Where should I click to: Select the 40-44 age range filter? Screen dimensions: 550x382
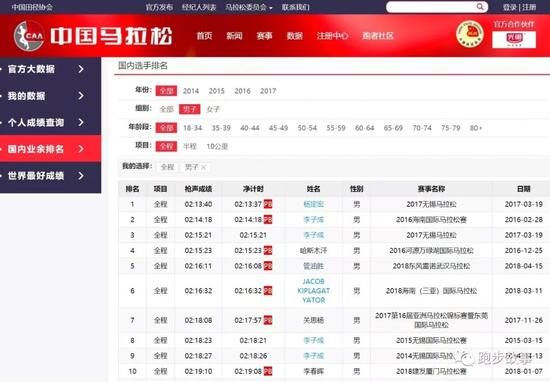click(x=250, y=128)
